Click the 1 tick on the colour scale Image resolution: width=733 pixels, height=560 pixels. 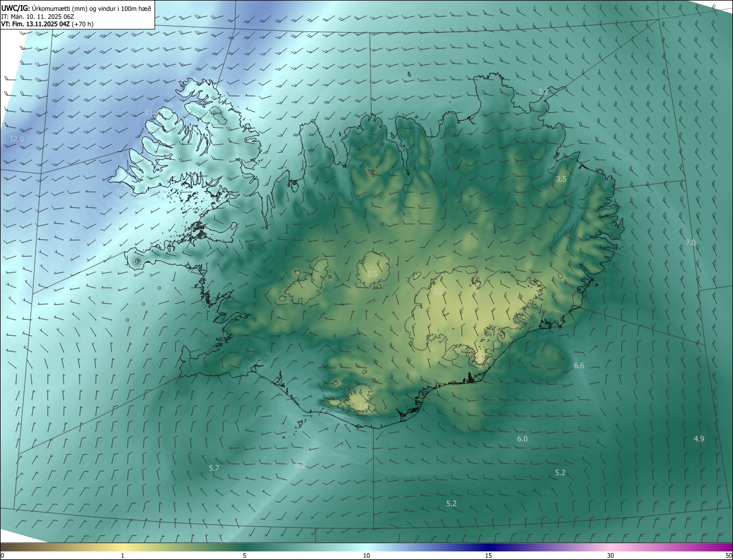click(x=123, y=555)
